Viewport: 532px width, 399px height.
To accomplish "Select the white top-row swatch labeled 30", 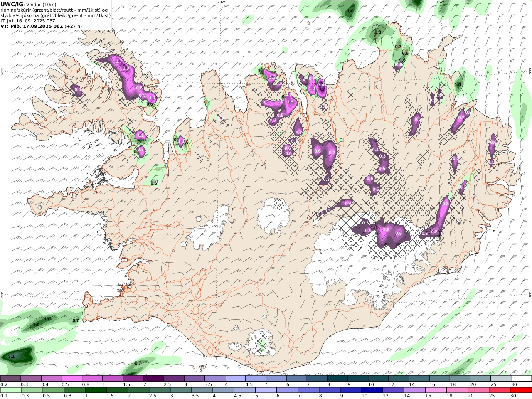I will 521,379.
